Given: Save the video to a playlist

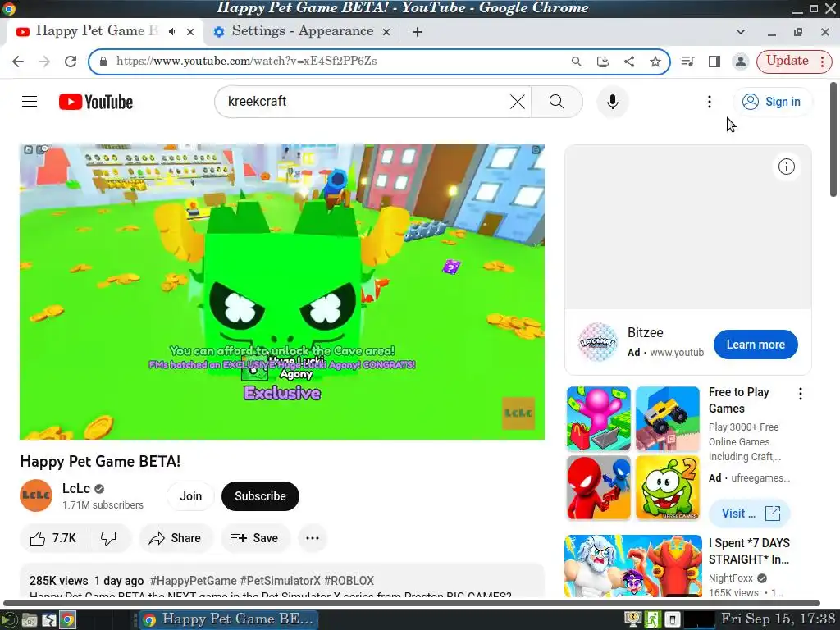Looking at the screenshot, I should (255, 538).
